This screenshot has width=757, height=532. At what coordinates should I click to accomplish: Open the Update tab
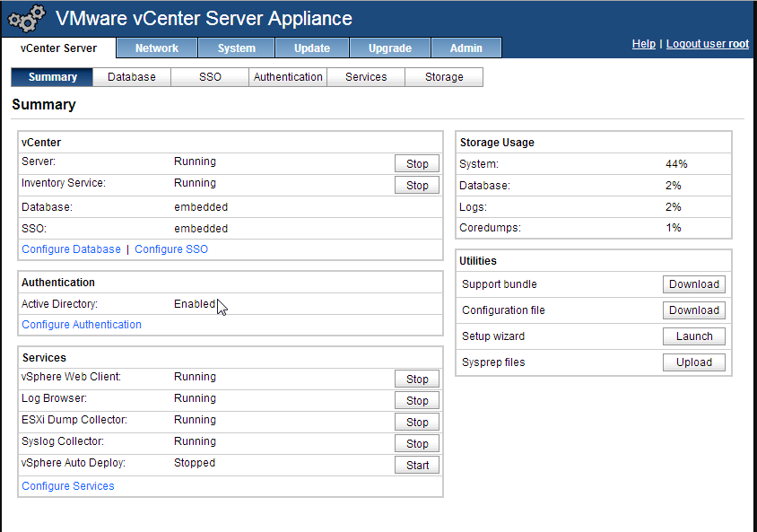pos(312,48)
